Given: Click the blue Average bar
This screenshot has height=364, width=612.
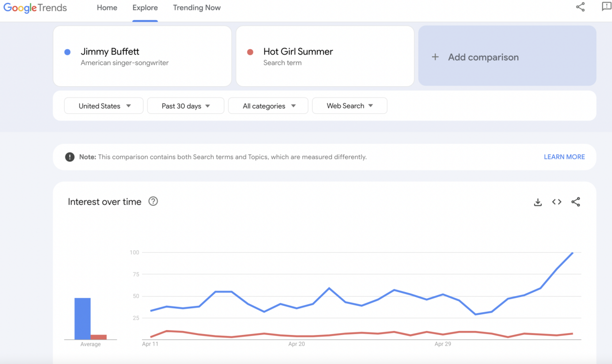Looking at the screenshot, I should click(82, 319).
